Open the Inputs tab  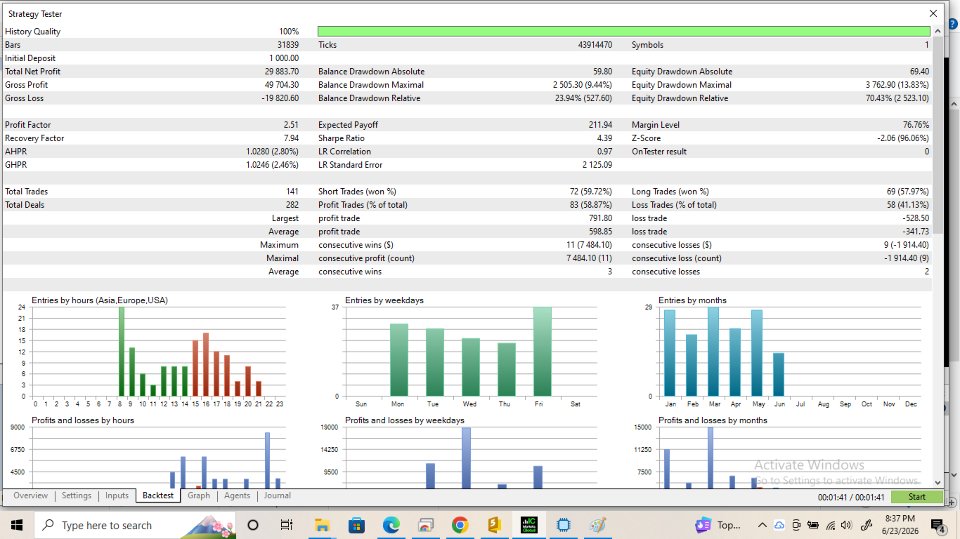tap(117, 496)
